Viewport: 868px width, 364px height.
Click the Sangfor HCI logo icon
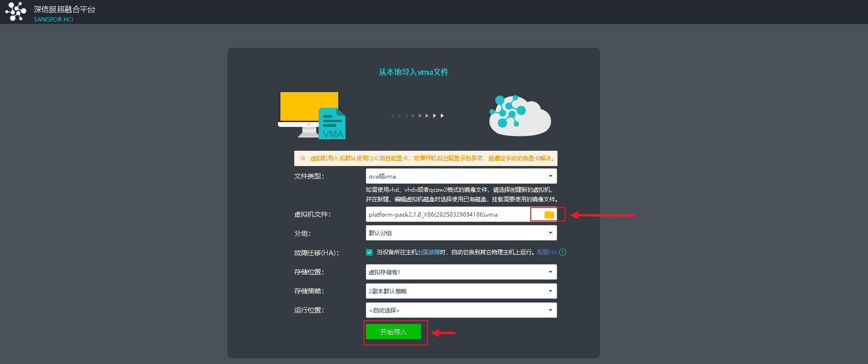[16, 11]
